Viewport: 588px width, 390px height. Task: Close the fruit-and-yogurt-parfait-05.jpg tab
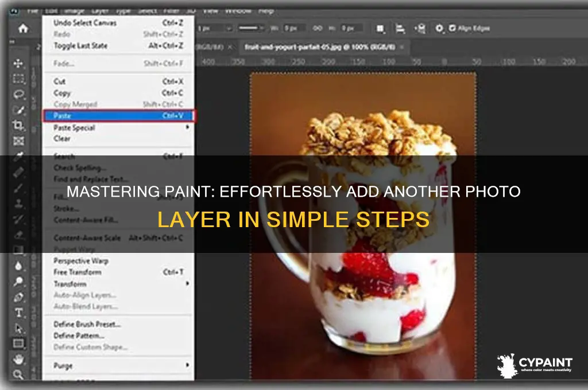[402, 47]
